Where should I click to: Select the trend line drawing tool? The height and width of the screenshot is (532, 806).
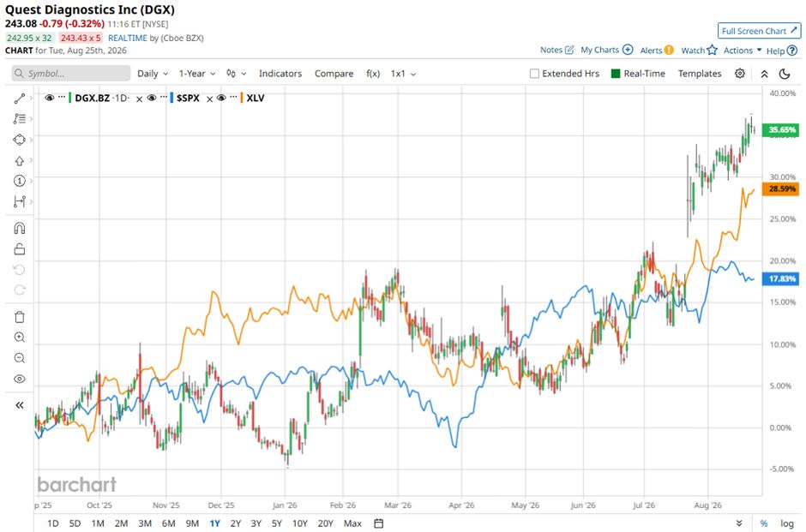pyautogui.click(x=20, y=98)
